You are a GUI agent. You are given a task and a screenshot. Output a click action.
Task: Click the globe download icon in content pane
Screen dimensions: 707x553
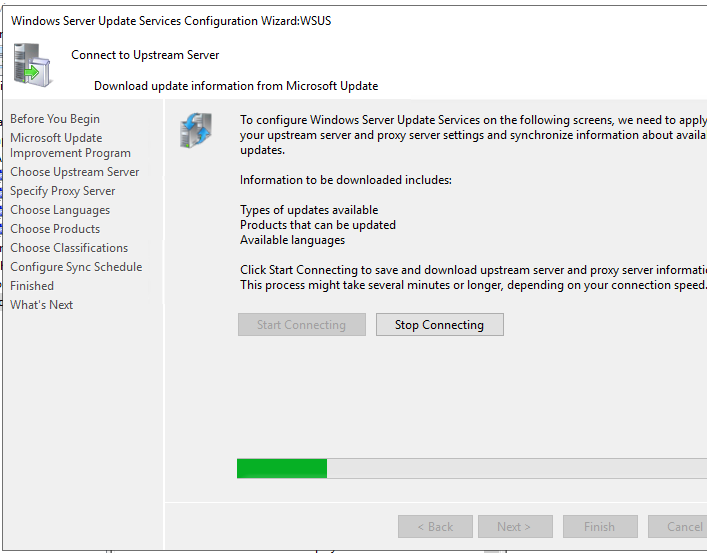(x=195, y=131)
